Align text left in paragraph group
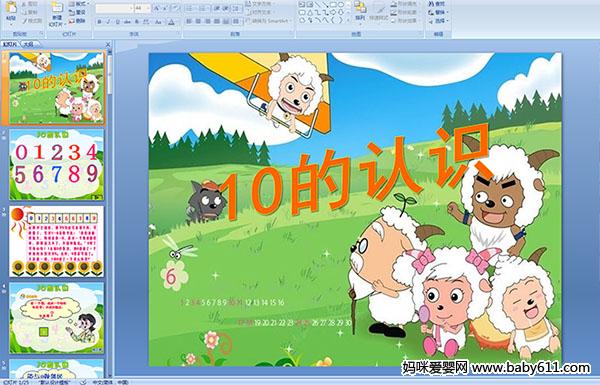Image resolution: width=600 pixels, height=385 pixels. [189, 21]
